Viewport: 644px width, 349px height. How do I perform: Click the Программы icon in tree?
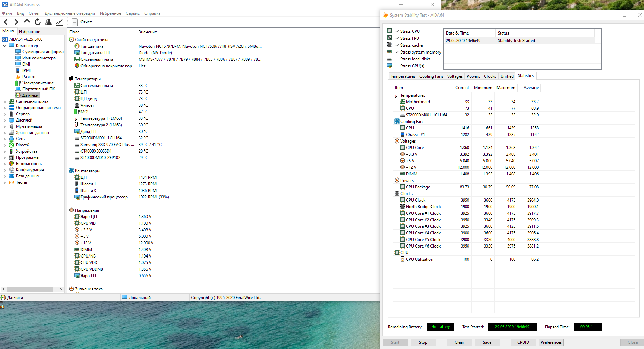pyautogui.click(x=11, y=157)
